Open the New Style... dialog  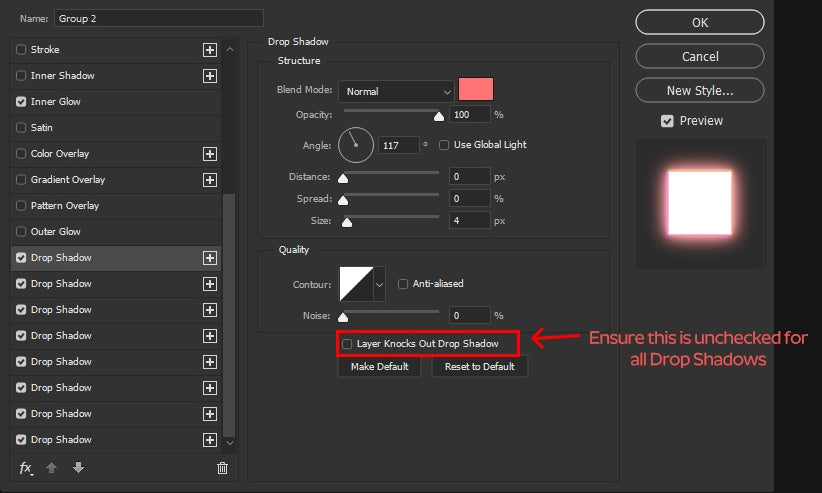point(700,90)
